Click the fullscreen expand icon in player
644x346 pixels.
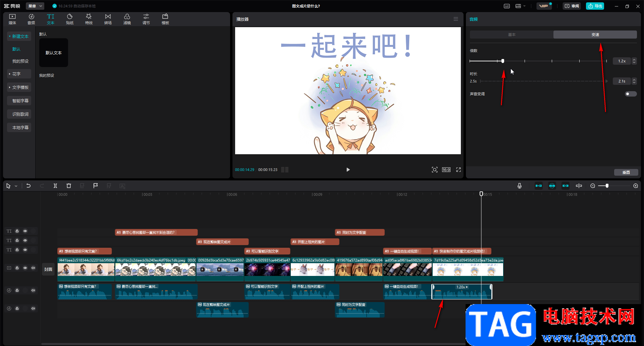(x=459, y=170)
